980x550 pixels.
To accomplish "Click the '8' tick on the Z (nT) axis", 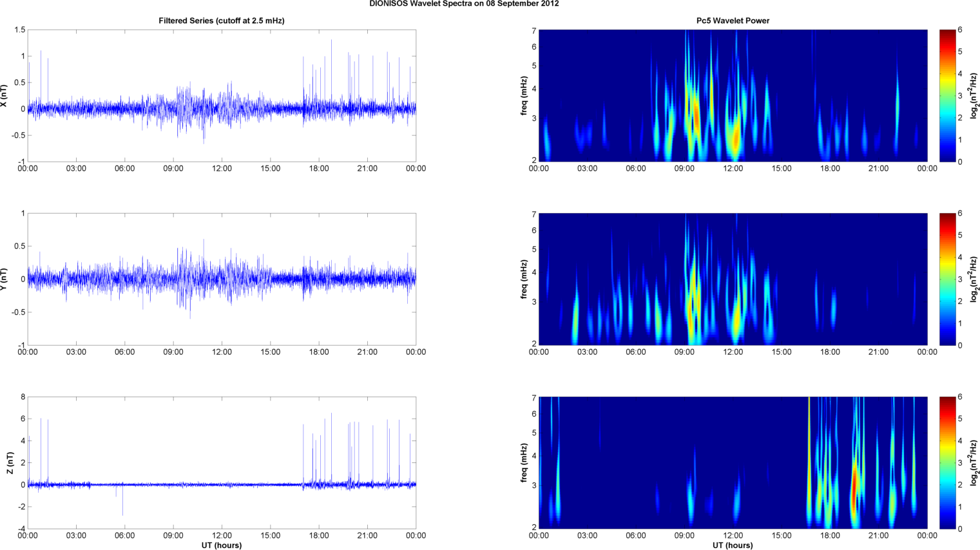I will (23, 397).
